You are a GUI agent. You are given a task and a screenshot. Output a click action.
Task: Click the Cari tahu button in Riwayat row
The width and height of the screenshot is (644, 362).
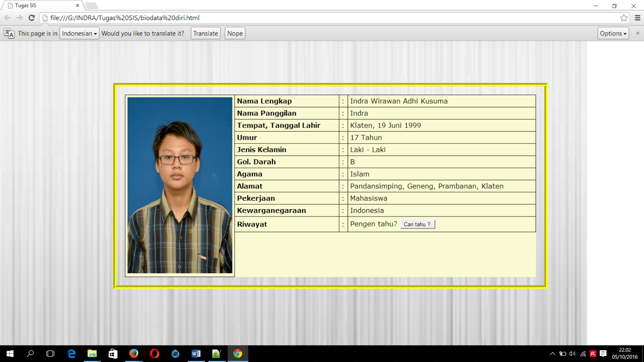(x=417, y=224)
